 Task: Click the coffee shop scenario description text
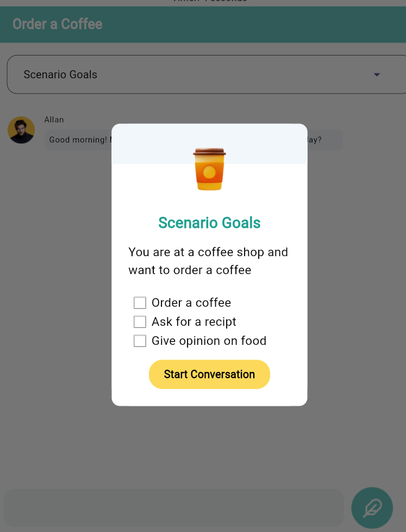pyautogui.click(x=208, y=261)
